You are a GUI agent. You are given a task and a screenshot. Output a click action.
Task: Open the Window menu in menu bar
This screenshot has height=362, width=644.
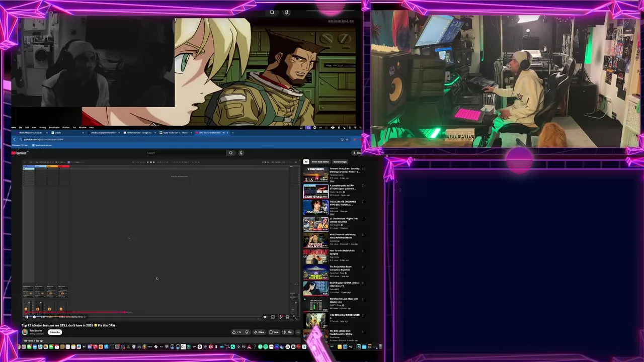(x=83, y=127)
